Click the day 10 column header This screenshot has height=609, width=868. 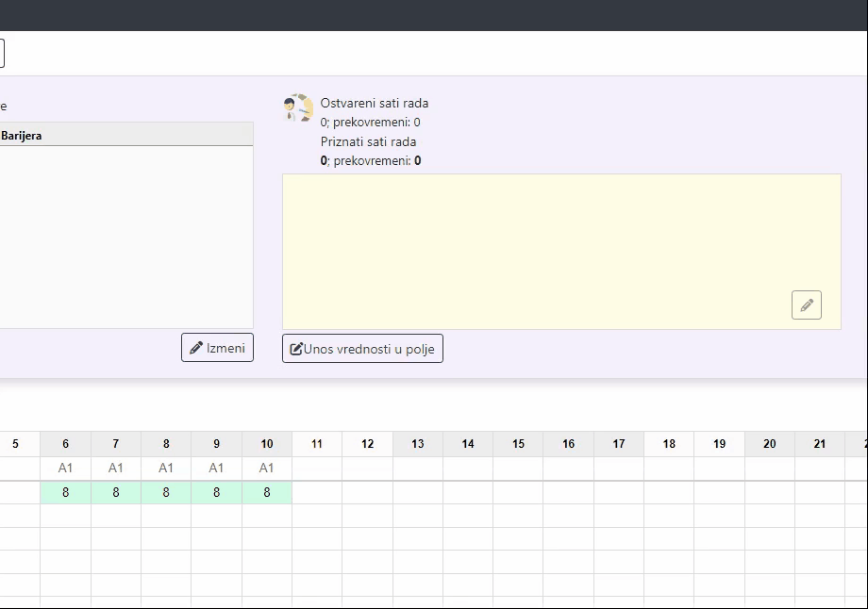(267, 444)
